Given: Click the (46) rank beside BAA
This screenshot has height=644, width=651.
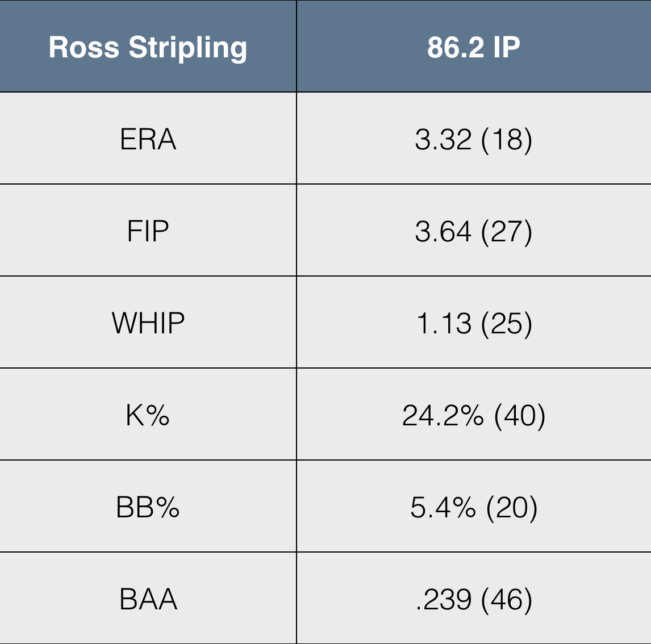Looking at the screenshot, I should pos(507,599).
